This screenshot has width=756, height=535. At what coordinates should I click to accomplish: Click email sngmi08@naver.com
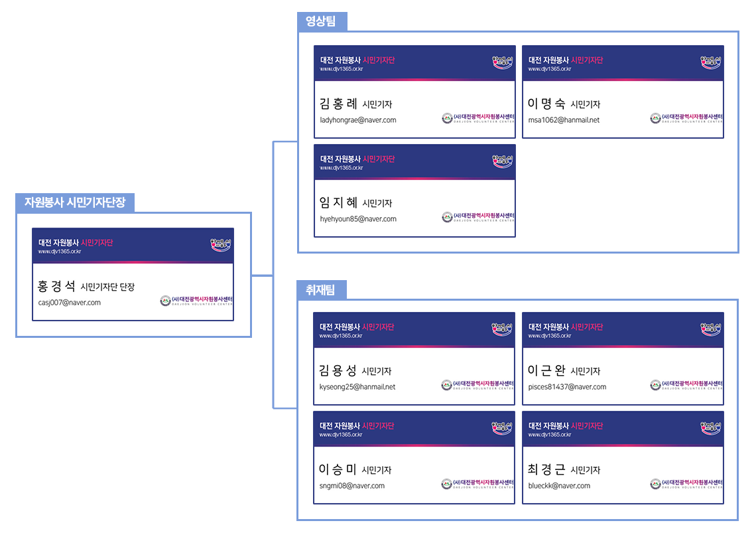(x=352, y=486)
